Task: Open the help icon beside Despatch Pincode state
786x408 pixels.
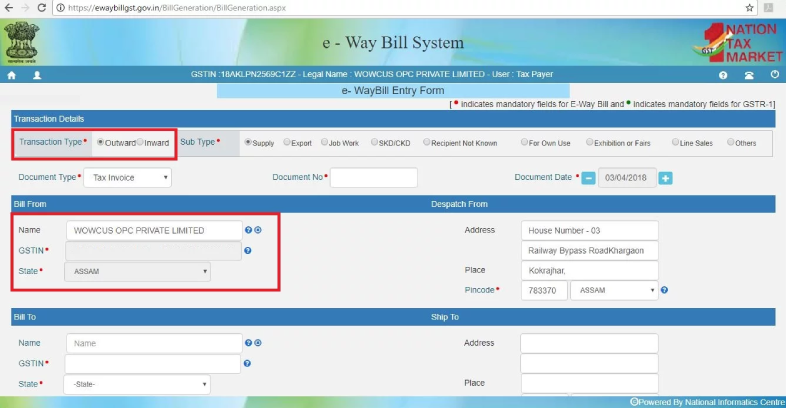Action: click(x=664, y=290)
